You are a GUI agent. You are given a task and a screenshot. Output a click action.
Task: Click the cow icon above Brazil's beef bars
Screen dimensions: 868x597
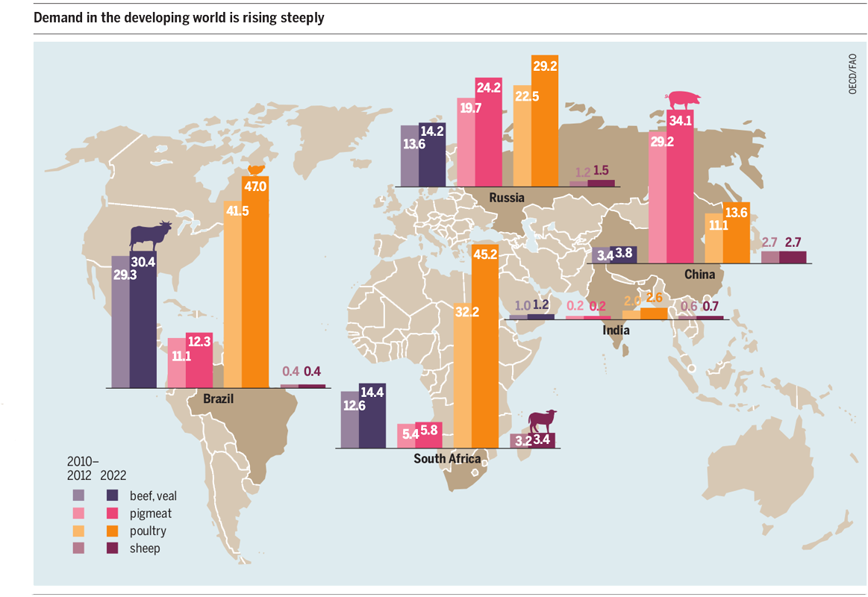[151, 235]
